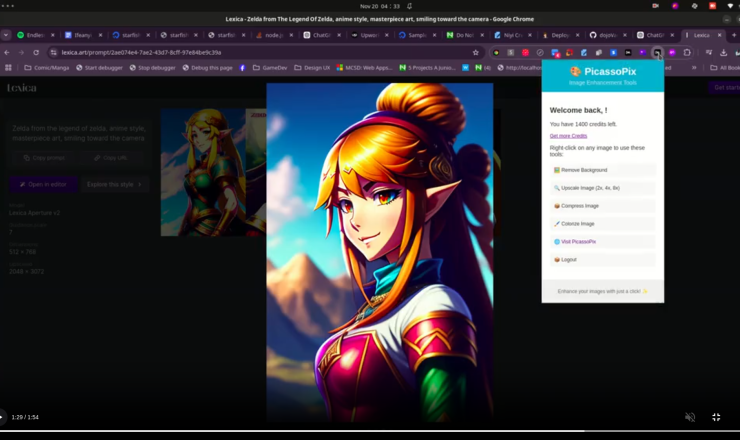Screen dimensions: 740x440
Task: Open the media control icon in toolbar
Action: [708, 52]
